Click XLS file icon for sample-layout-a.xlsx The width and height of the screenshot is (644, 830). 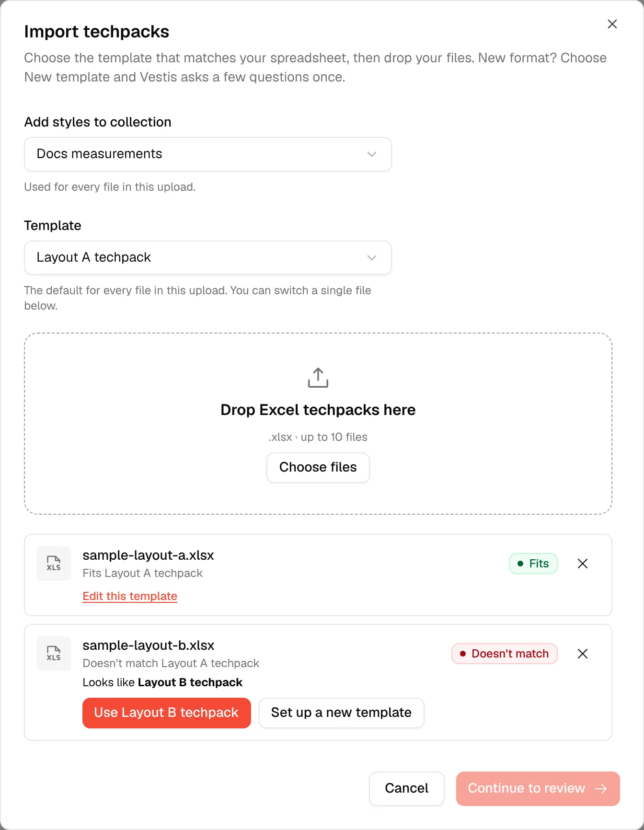pyautogui.click(x=54, y=564)
